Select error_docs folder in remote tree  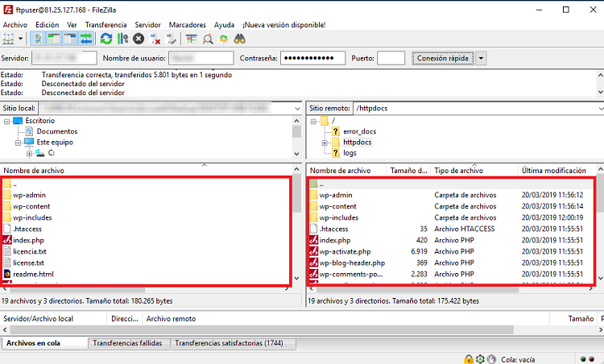tap(359, 131)
